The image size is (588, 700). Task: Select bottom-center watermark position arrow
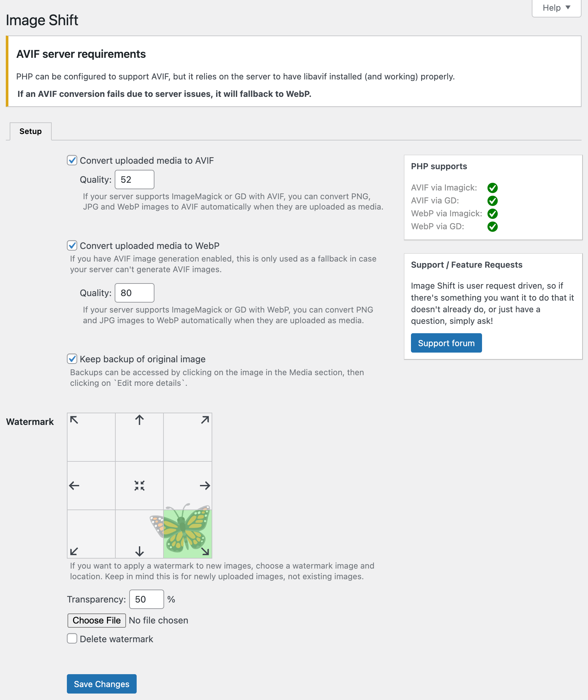click(x=140, y=551)
